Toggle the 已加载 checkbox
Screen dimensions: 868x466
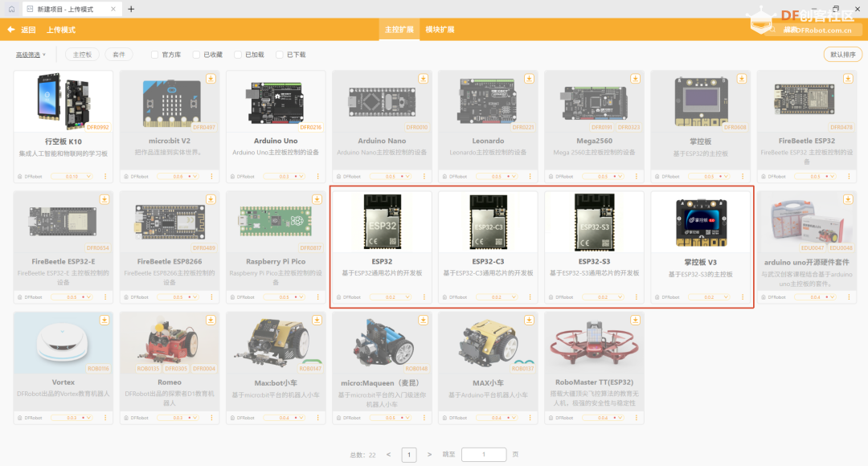pyautogui.click(x=237, y=55)
